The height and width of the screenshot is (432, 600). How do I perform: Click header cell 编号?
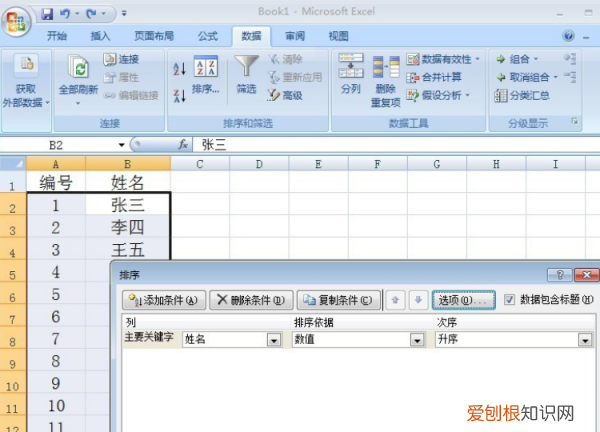pyautogui.click(x=56, y=182)
